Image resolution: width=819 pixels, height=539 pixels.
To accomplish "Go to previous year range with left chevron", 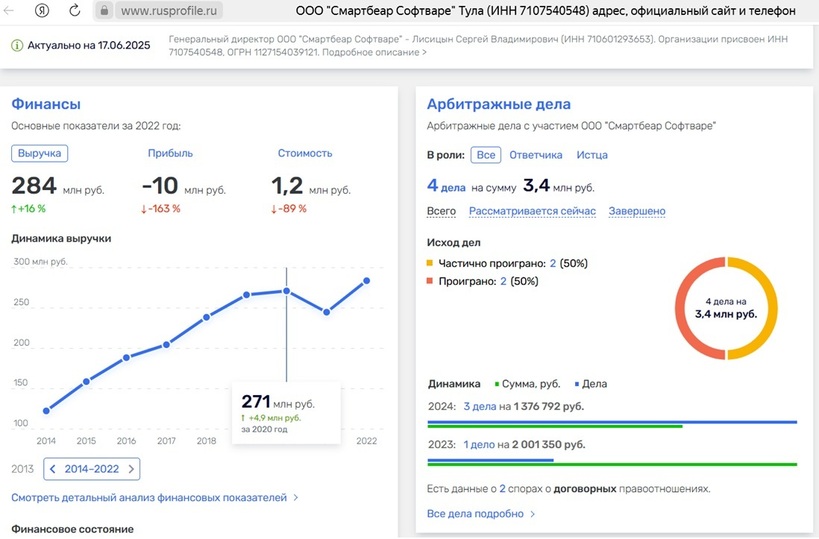I will click(52, 469).
